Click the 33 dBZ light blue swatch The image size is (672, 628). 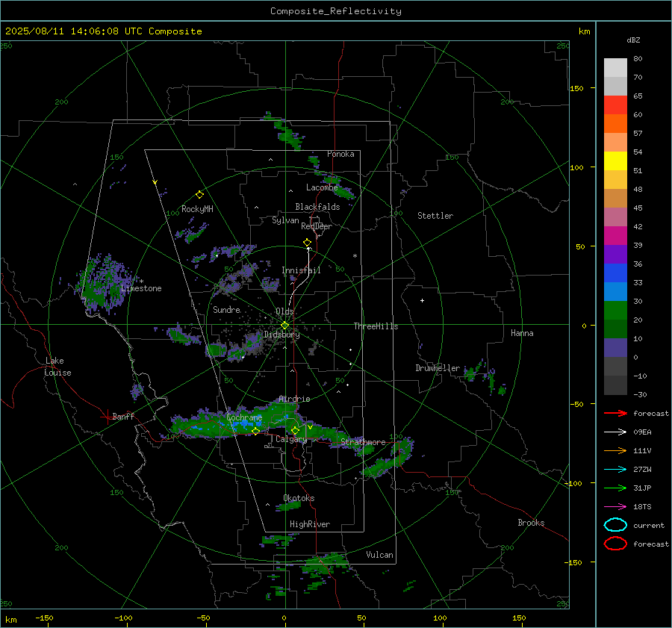[615, 291]
